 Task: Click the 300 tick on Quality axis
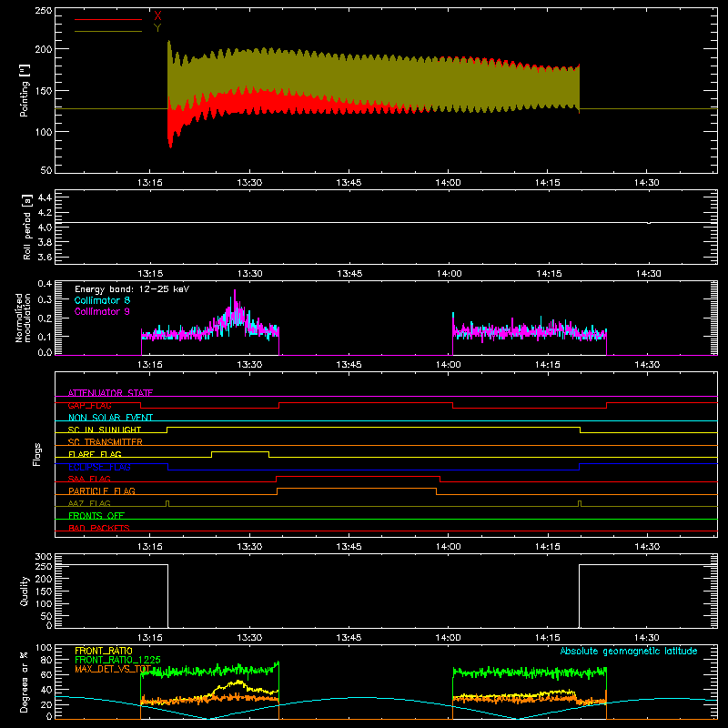click(x=44, y=556)
